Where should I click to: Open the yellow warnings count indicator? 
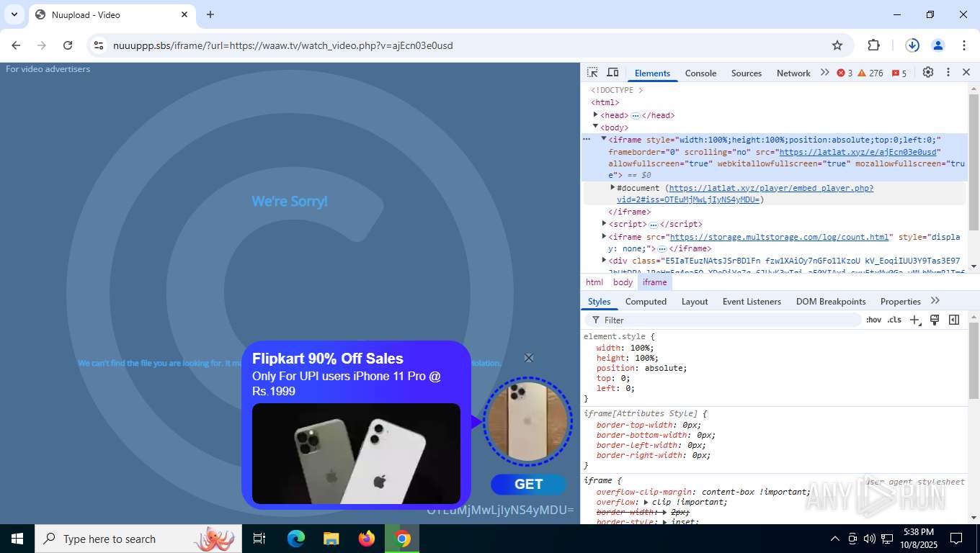pyautogui.click(x=870, y=73)
